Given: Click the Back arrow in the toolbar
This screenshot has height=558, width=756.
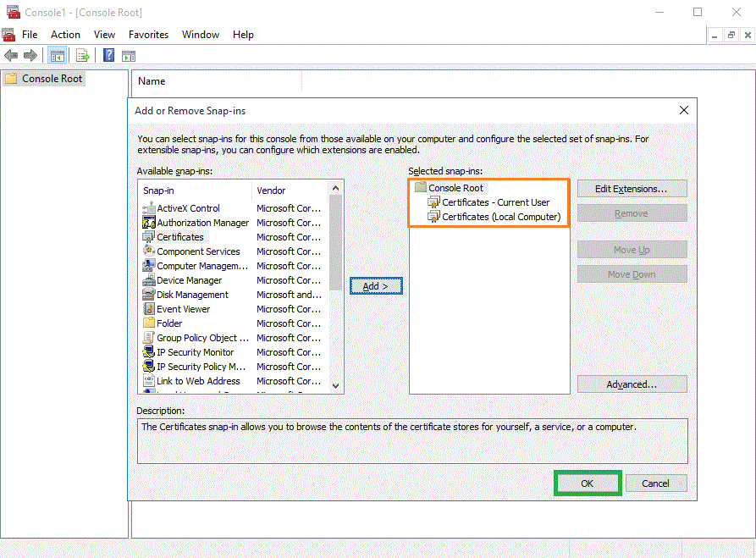Looking at the screenshot, I should (11, 56).
